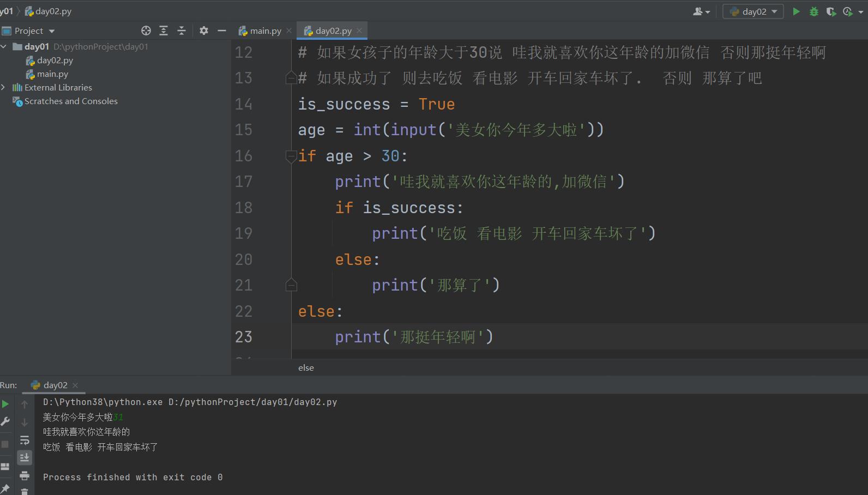Screen dimensions: 868x495
Task: Run day02 with the green toolbar play button
Action: pyautogui.click(x=796, y=11)
